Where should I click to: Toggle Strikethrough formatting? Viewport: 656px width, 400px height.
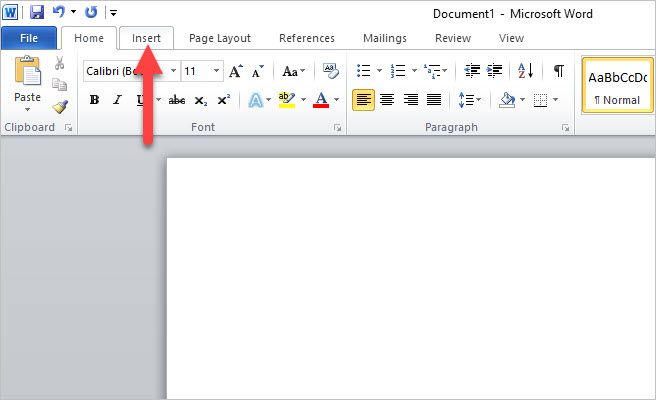tap(177, 100)
